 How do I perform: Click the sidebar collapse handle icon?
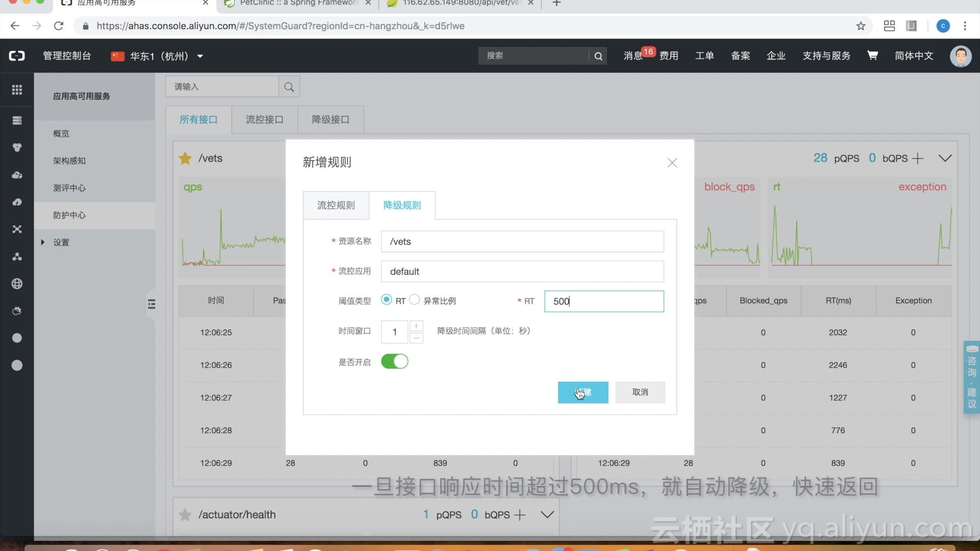pyautogui.click(x=151, y=304)
